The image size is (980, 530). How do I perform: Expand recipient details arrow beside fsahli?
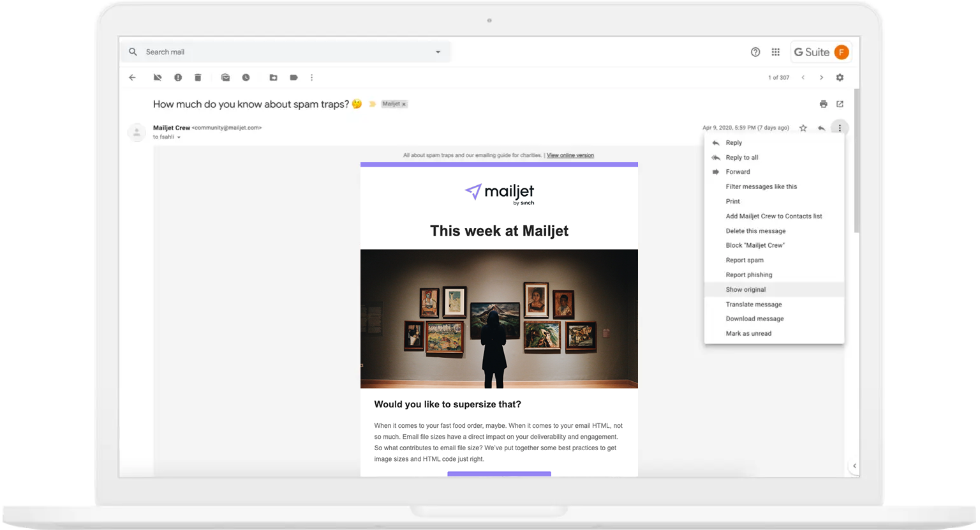click(179, 137)
